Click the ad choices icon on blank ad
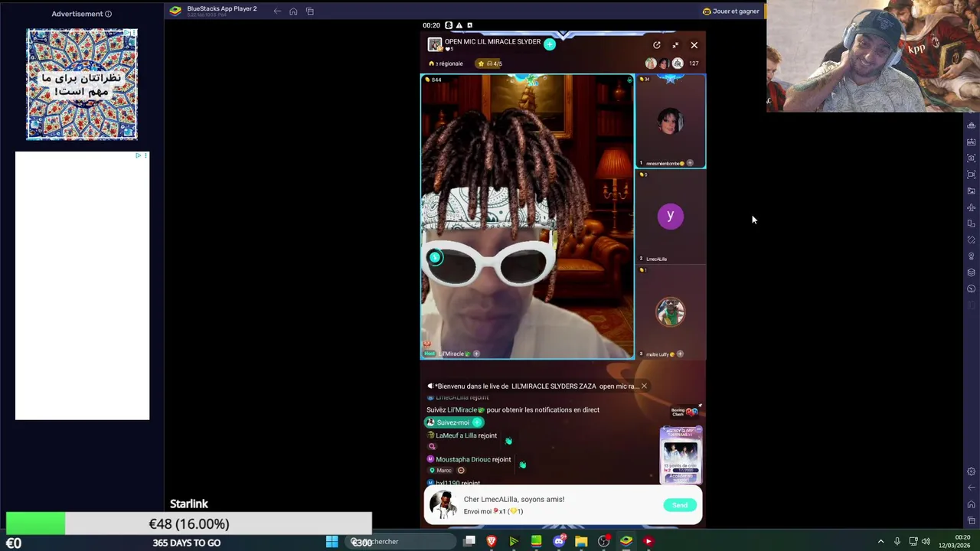The height and width of the screenshot is (551, 980). click(x=138, y=156)
